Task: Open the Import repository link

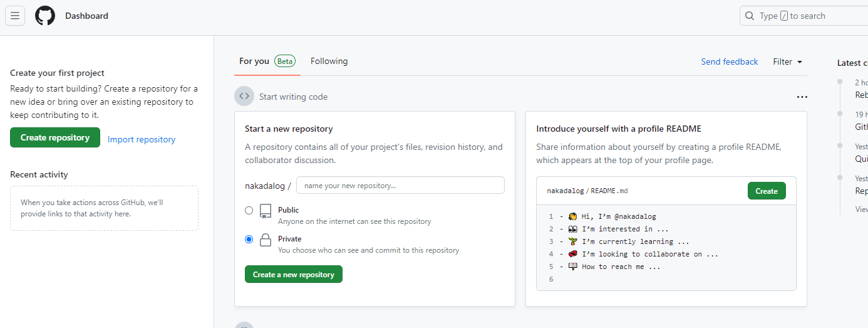Action: tap(142, 139)
